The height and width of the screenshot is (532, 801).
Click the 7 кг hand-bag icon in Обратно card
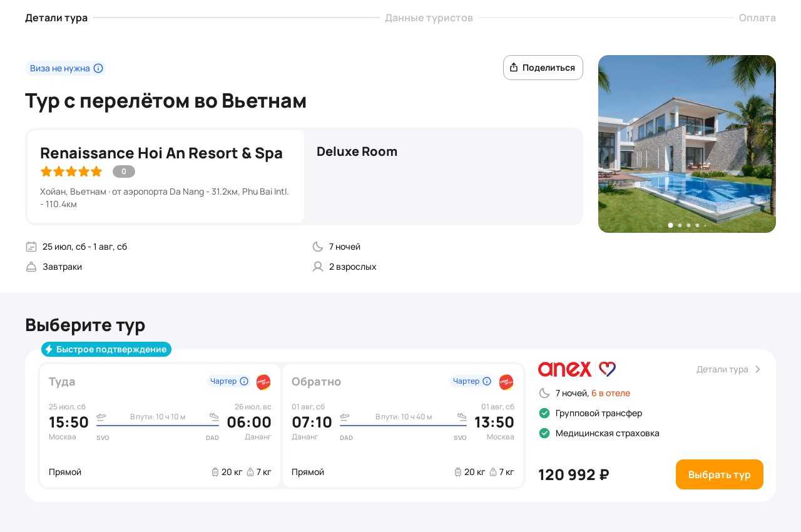[493, 472]
